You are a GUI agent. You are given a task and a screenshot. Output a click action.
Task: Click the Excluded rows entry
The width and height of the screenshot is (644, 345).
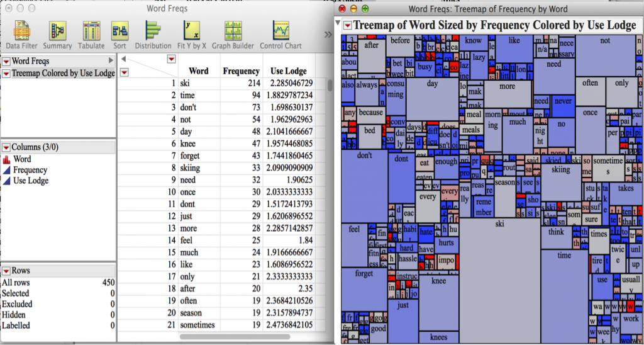pos(58,304)
